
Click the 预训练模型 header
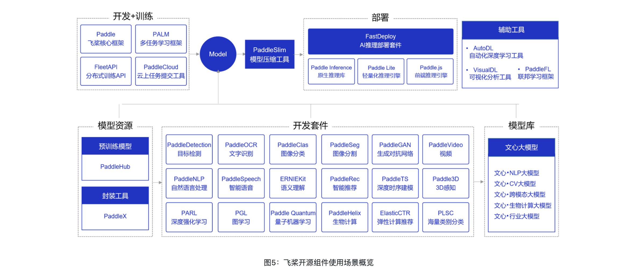click(x=115, y=146)
